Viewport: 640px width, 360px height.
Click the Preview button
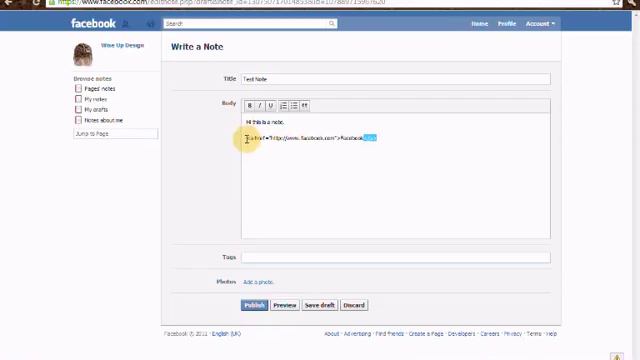(284, 305)
